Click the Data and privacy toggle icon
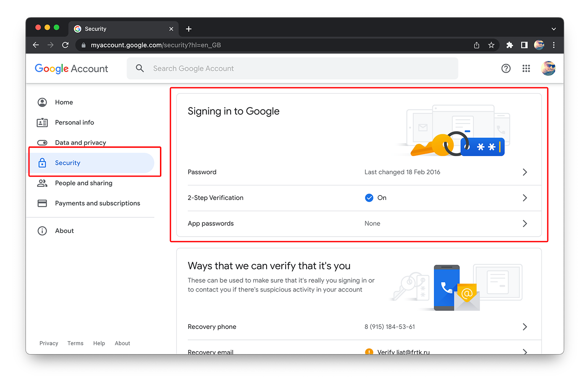 [42, 143]
